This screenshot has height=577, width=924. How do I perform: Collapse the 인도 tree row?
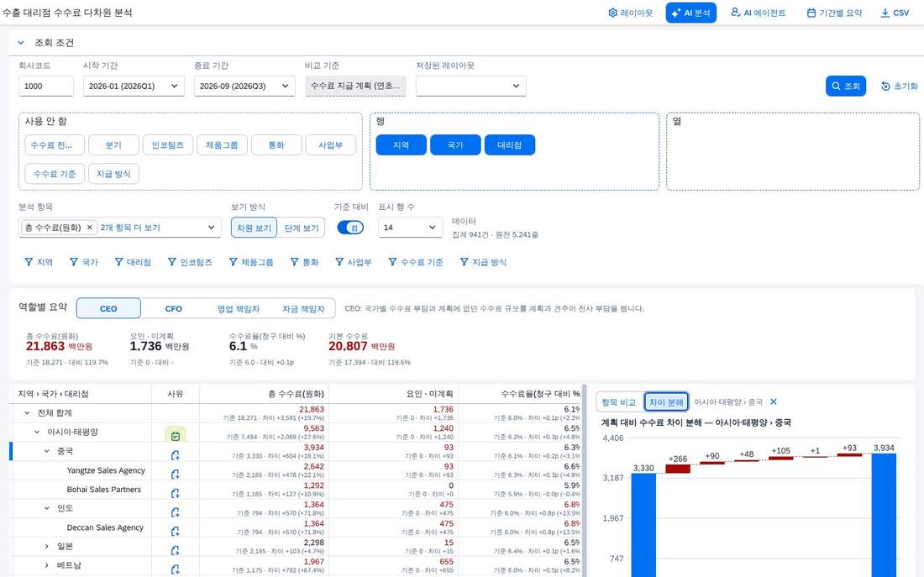[46, 508]
